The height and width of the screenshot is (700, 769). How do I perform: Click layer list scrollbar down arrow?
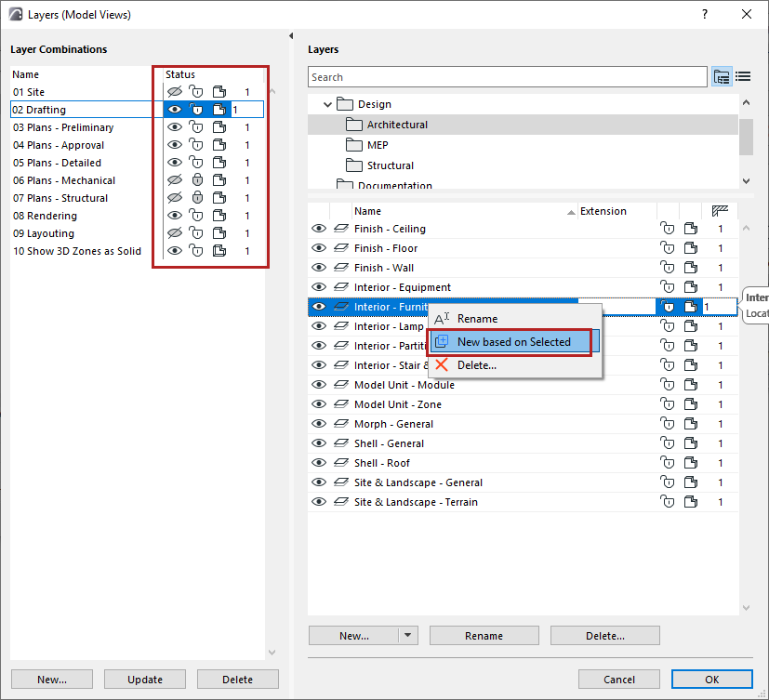(746, 608)
